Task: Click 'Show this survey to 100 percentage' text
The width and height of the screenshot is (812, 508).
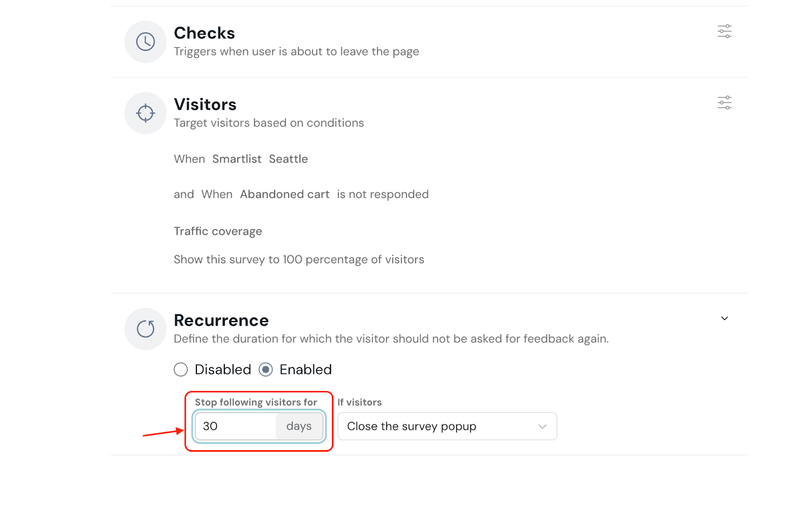Action: coord(298,260)
